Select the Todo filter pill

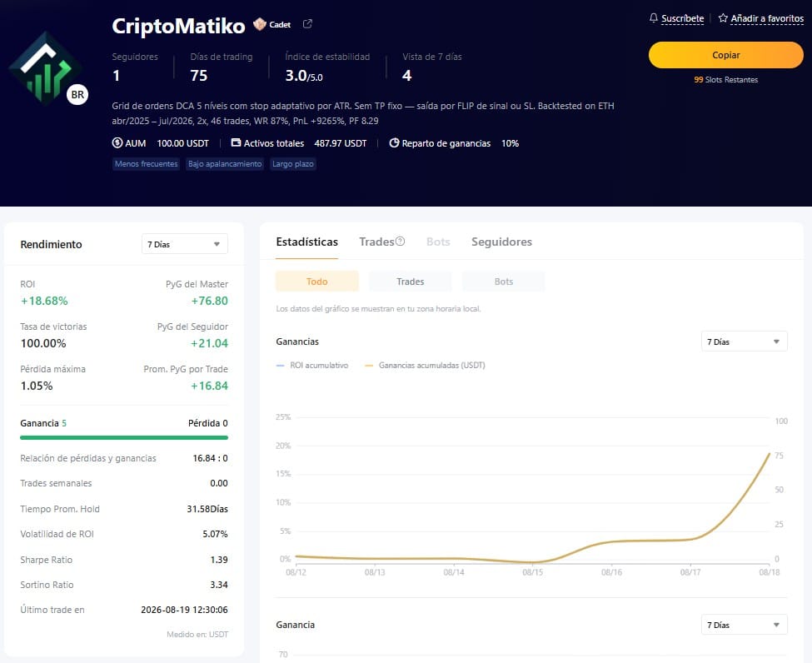click(x=317, y=282)
